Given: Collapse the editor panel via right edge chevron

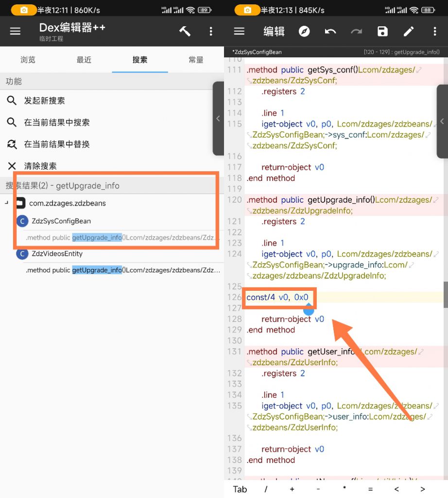Looking at the screenshot, I should (x=443, y=121).
